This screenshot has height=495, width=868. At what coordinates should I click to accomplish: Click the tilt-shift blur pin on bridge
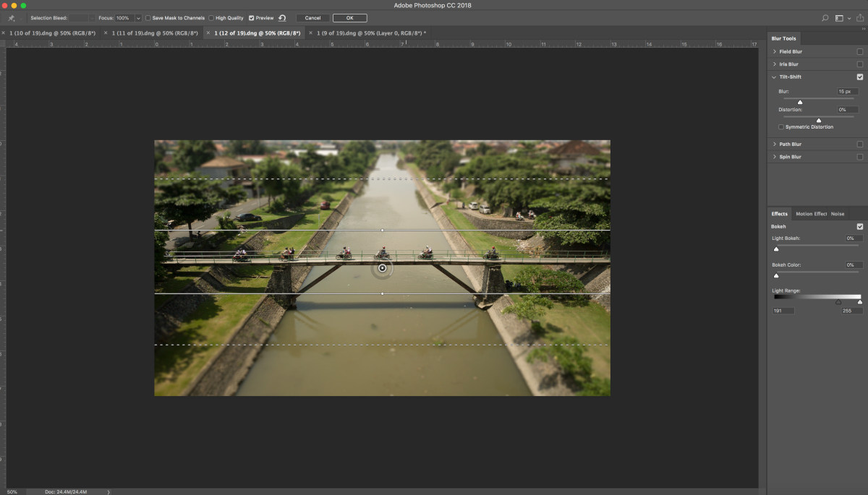tap(383, 269)
